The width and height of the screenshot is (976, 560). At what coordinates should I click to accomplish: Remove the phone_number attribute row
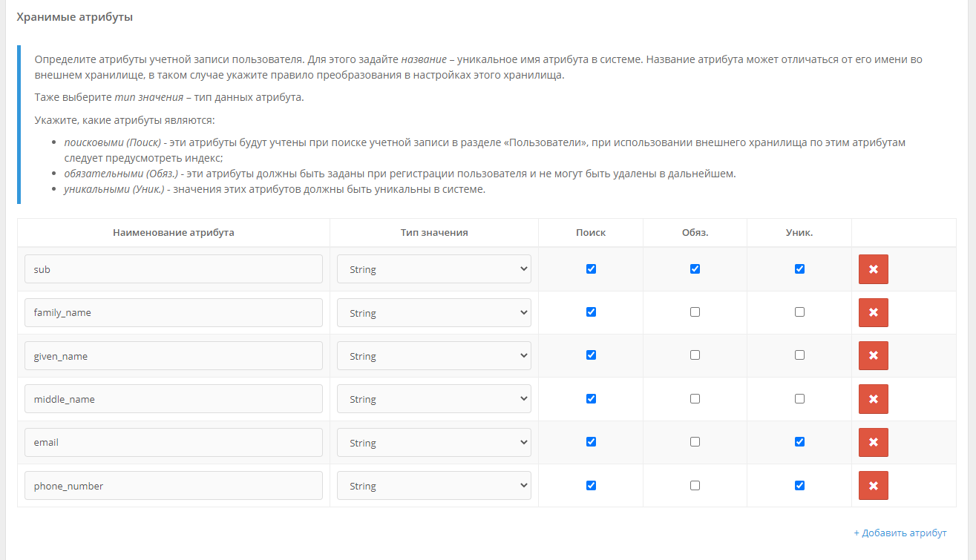873,486
